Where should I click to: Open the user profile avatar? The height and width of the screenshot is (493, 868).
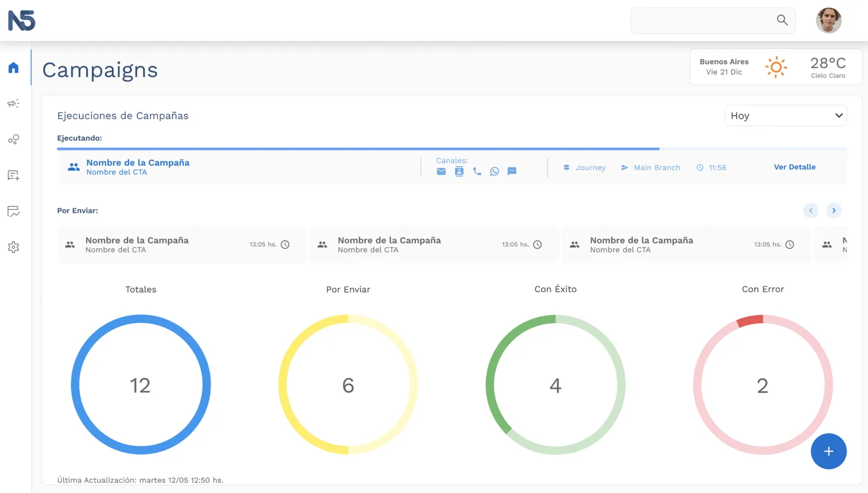[x=828, y=21]
